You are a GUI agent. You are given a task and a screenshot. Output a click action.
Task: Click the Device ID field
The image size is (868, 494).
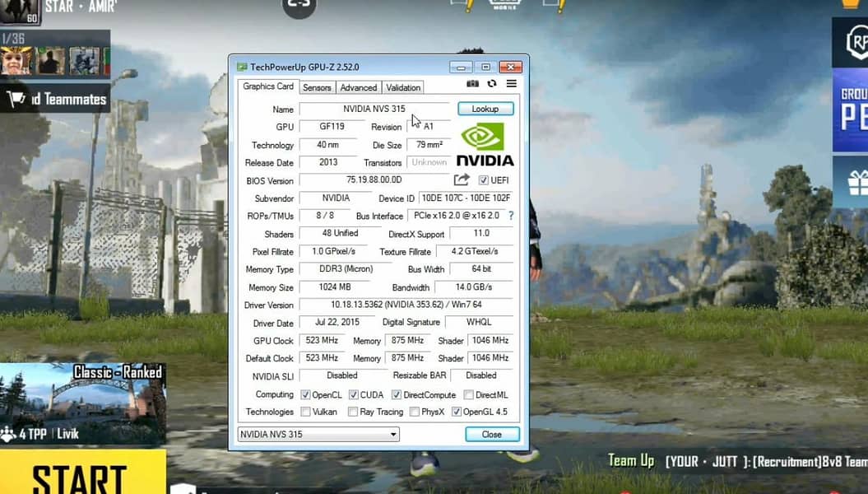[466, 198]
